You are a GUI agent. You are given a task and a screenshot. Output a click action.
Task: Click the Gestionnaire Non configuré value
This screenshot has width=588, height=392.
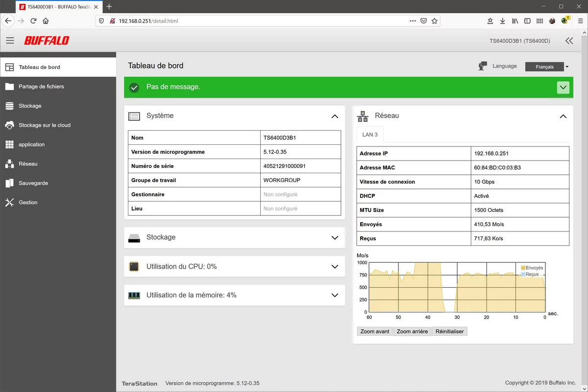[280, 194]
